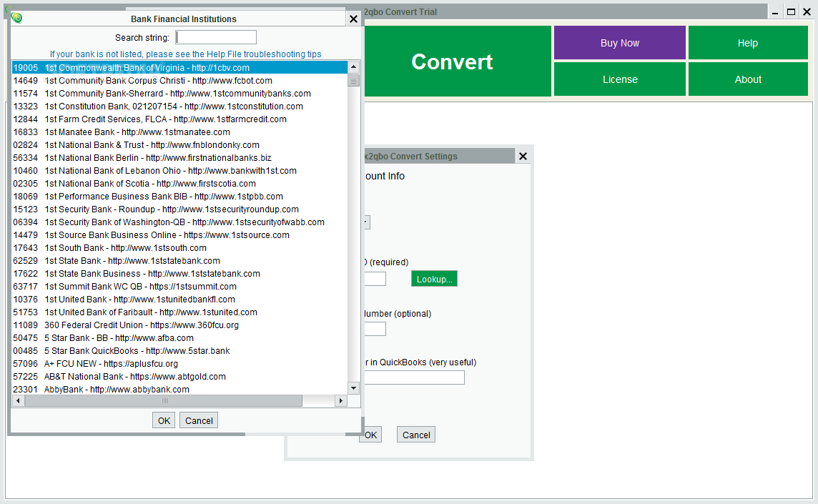Select 1st United Bank of Faribault
Viewport: 818px width, 504px height.
tap(179, 312)
